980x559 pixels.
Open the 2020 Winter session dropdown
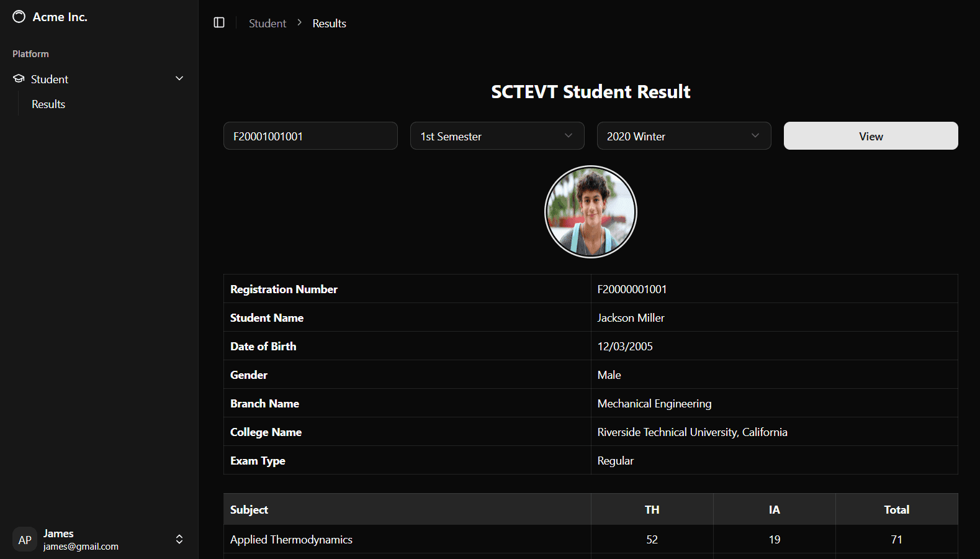(683, 136)
